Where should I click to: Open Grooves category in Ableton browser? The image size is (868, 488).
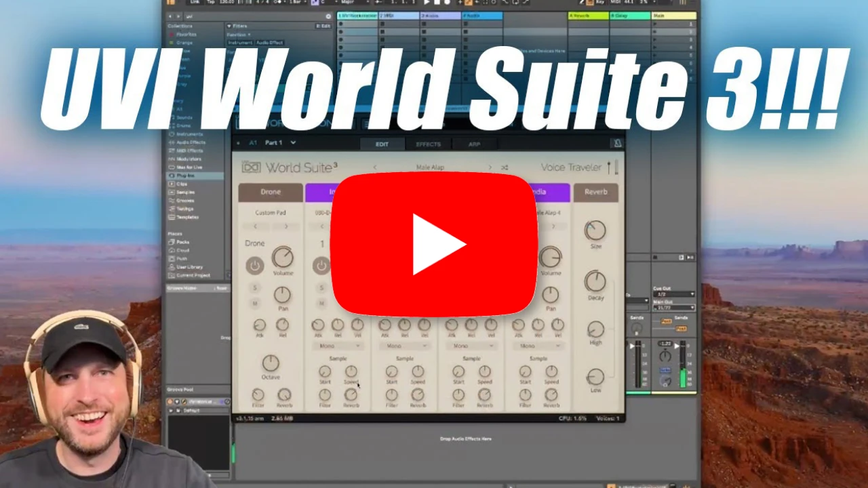point(185,201)
